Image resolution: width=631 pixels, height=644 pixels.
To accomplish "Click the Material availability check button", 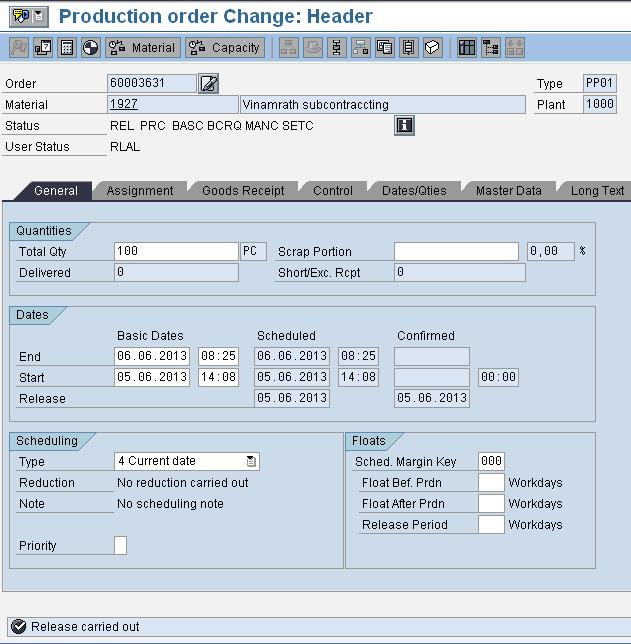I will [143, 47].
